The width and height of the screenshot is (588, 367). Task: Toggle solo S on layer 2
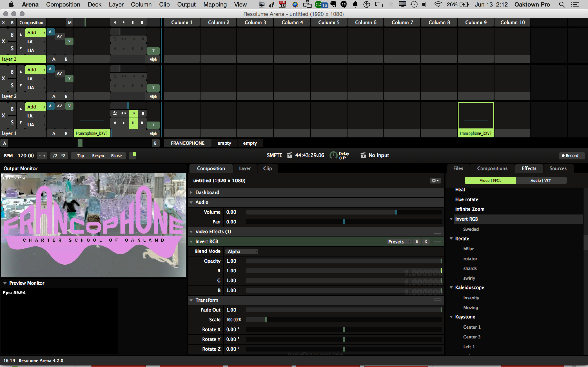12,85
